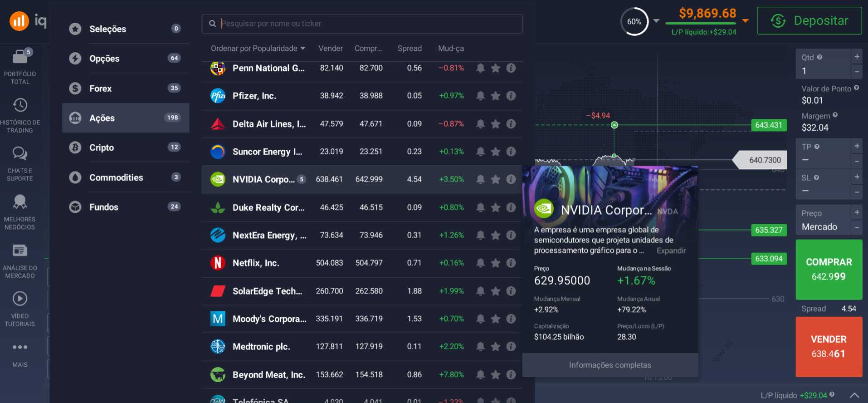Click Qtd help question icon

click(819, 57)
